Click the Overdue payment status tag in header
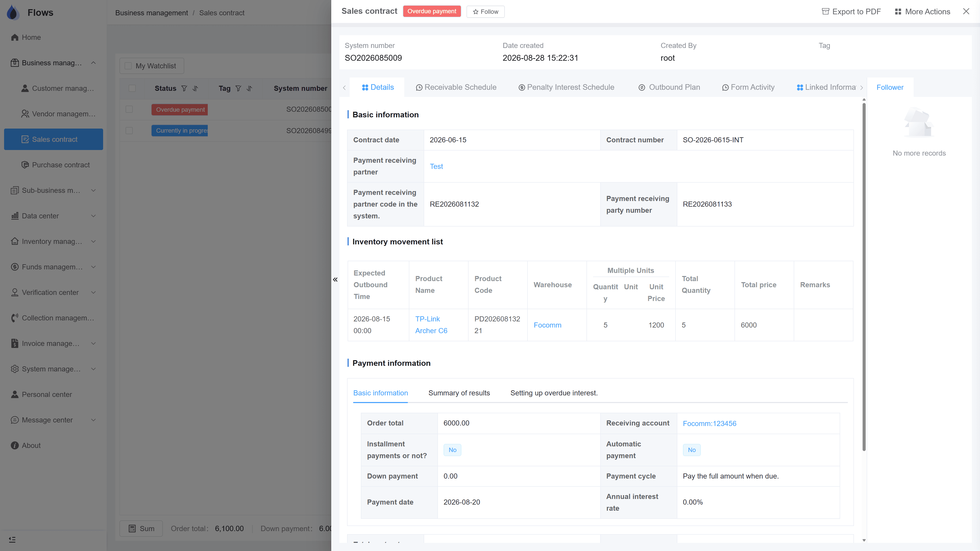This screenshot has height=551, width=980. (431, 11)
